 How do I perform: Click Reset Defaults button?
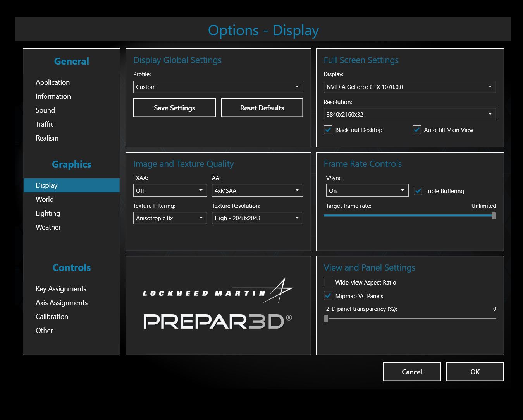262,108
